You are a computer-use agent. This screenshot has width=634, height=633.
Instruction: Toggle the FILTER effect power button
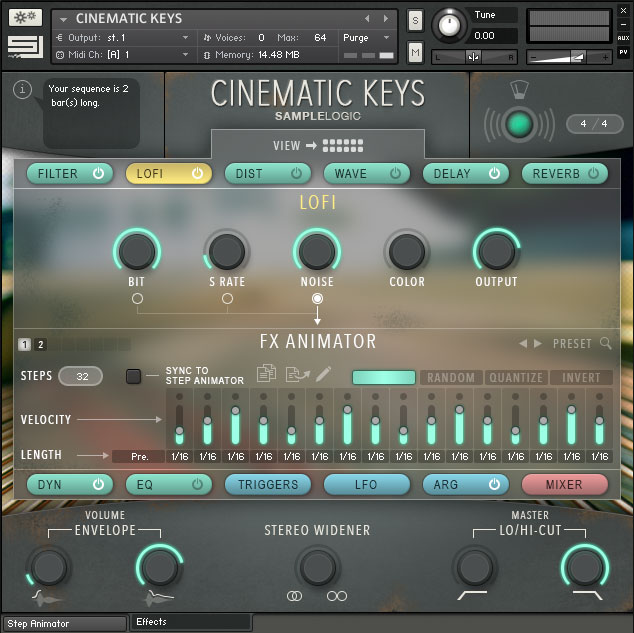98,174
